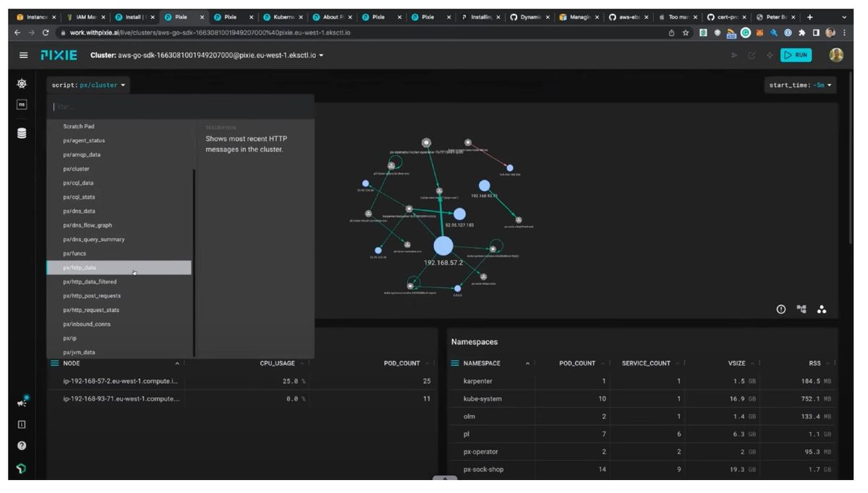Open the namespaces 'ns' sidebar icon
This screenshot has width=868, height=493.
pos(22,105)
